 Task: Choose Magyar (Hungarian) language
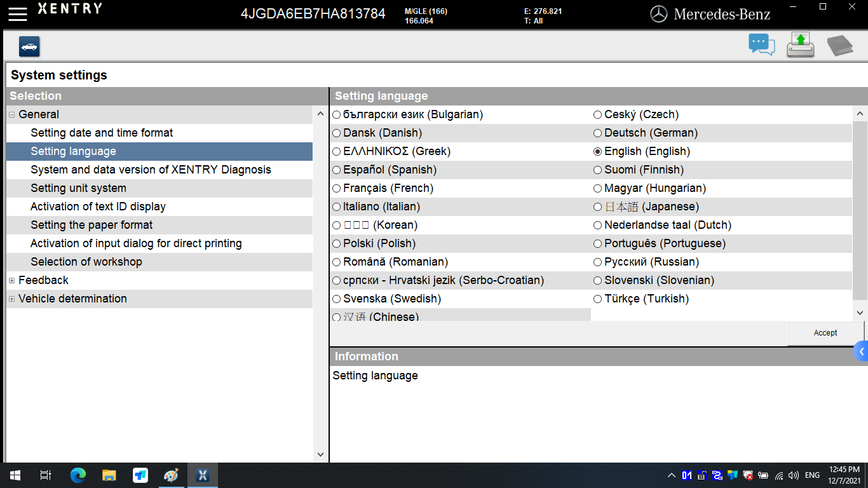pos(598,189)
